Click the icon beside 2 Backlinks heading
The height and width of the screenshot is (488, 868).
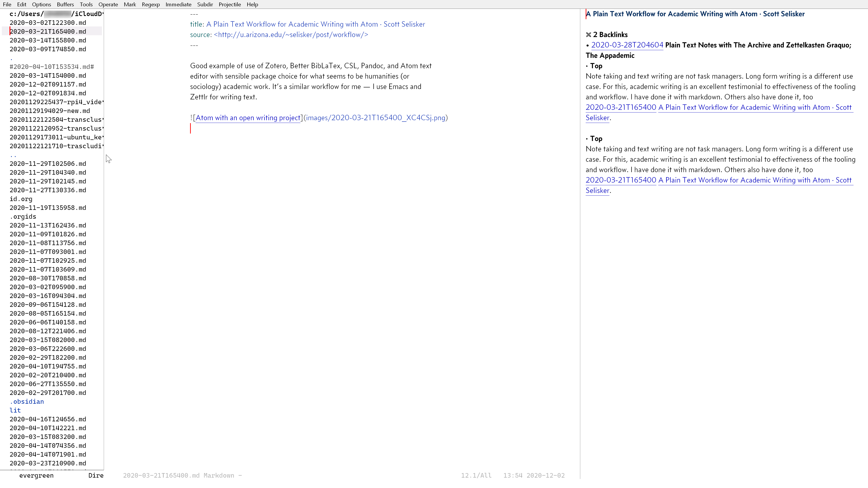[x=588, y=35]
